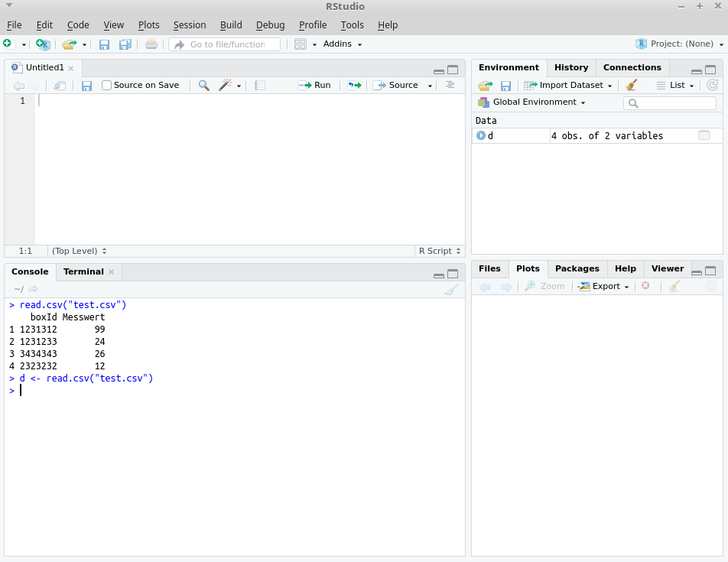Click the clear objects broom icon in Environment
The image size is (728, 562).
tap(631, 85)
